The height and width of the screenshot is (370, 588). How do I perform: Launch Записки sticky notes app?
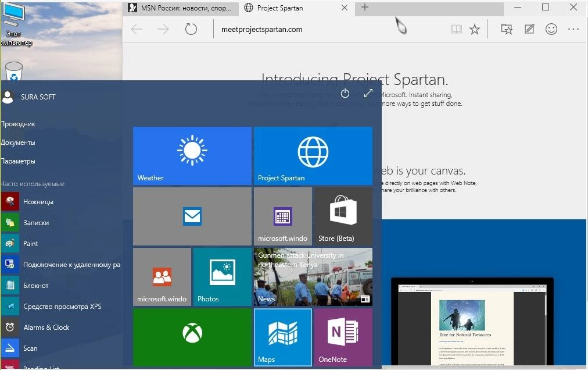click(x=62, y=223)
